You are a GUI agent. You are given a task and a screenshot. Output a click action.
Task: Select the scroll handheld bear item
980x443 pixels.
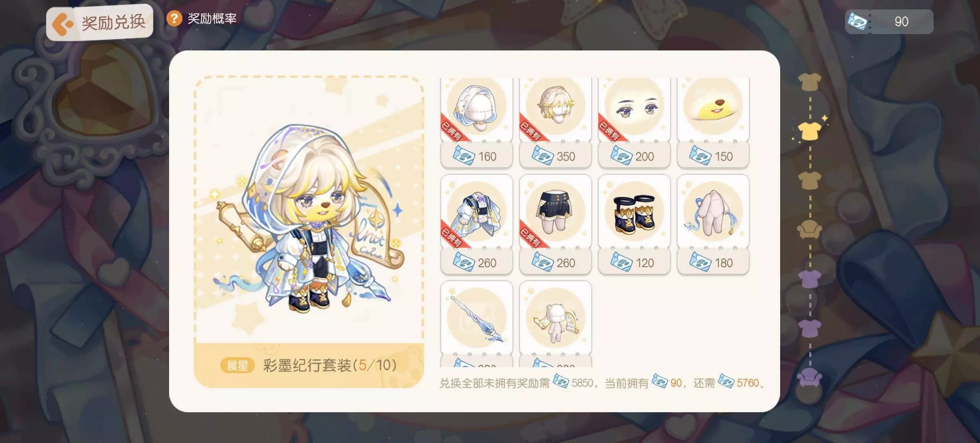pos(555,324)
